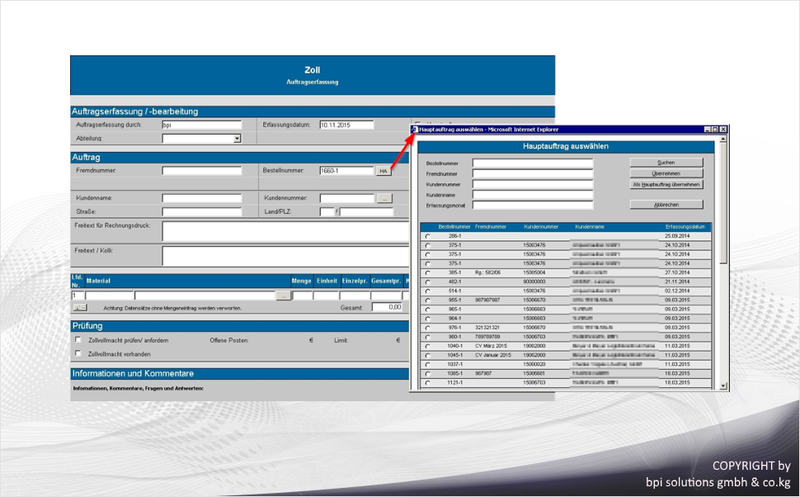Select the radio button for order 482-1
Viewport: 800px width, 497px height.
click(x=428, y=282)
